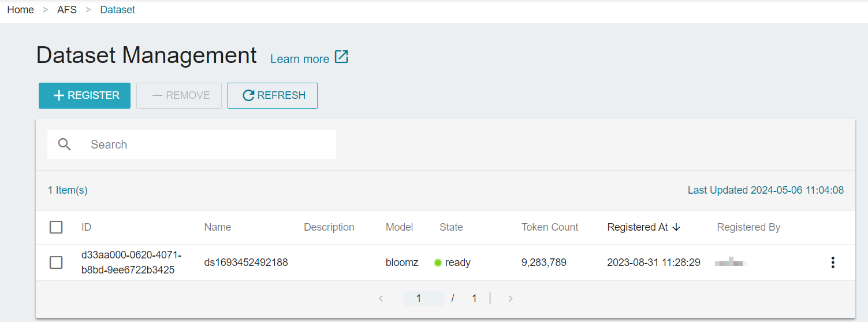Screen dimensions: 868x322
Task: Click dataset ID d33aa000-0620-4071-b8bd-9ee6722b3425
Action: pos(132,262)
